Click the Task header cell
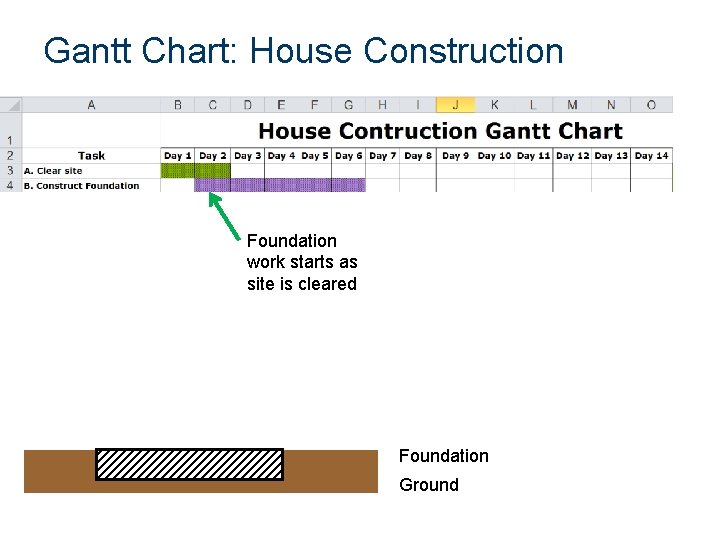Screen dimensions: 720x540 pos(91,155)
